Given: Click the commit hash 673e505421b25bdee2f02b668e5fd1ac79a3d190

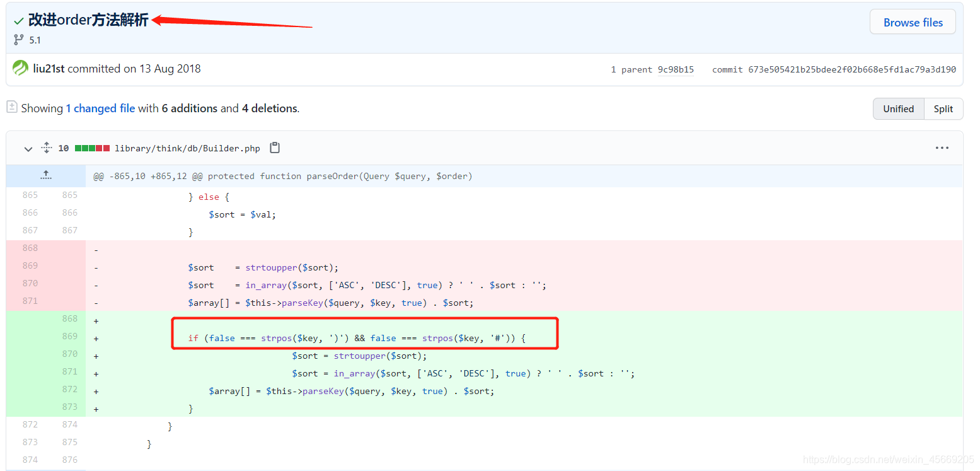Looking at the screenshot, I should coord(851,69).
